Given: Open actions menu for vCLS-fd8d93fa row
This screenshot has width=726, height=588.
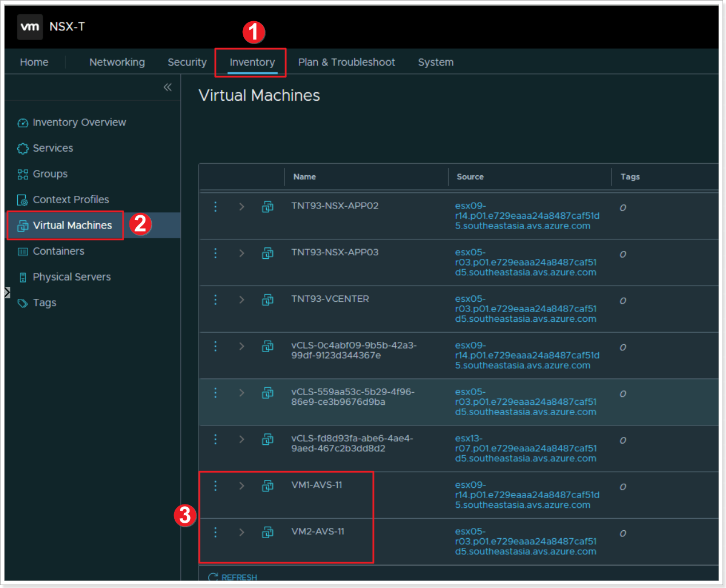Looking at the screenshot, I should (x=215, y=439).
